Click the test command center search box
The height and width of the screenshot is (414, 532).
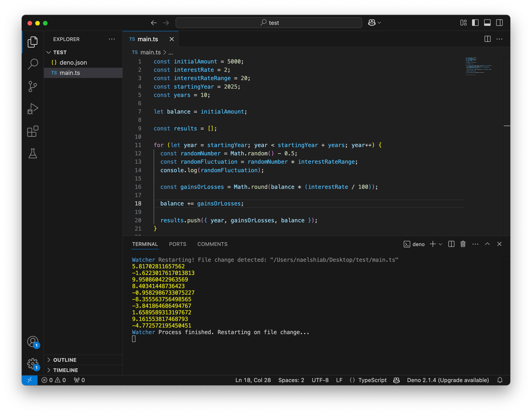[269, 23]
